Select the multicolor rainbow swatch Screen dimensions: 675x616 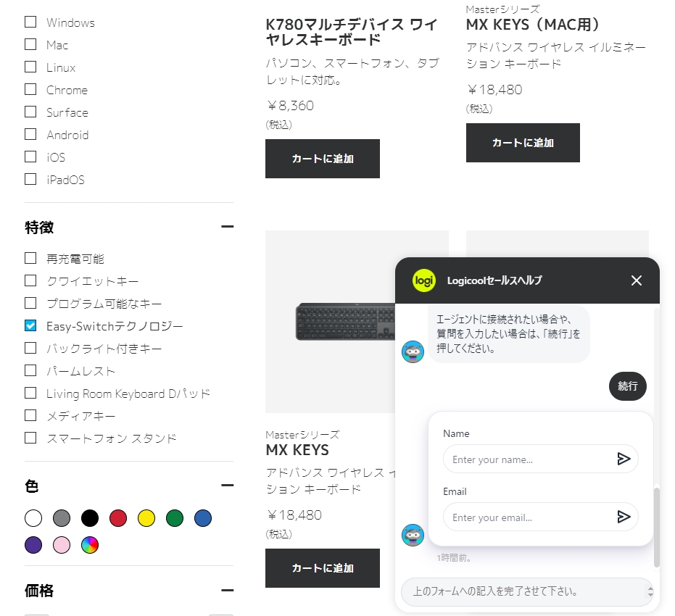[90, 545]
